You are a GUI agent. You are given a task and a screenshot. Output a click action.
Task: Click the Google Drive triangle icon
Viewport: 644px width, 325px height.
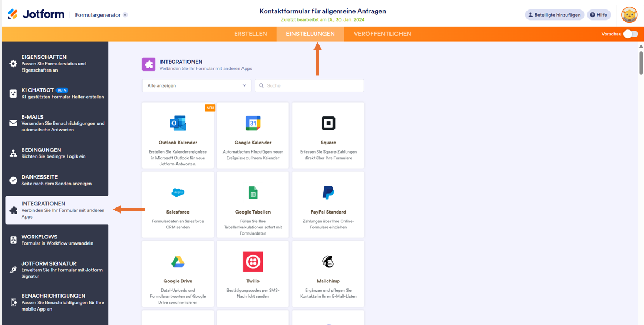pyautogui.click(x=178, y=261)
